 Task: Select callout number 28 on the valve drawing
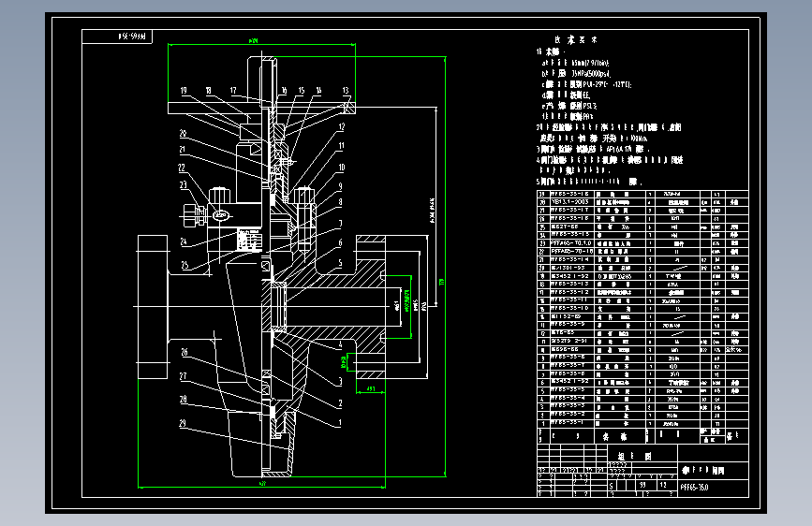(183, 399)
